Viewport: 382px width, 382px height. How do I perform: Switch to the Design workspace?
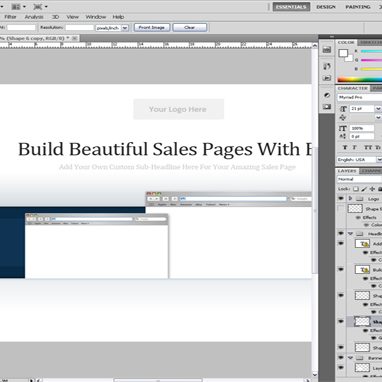click(x=326, y=7)
